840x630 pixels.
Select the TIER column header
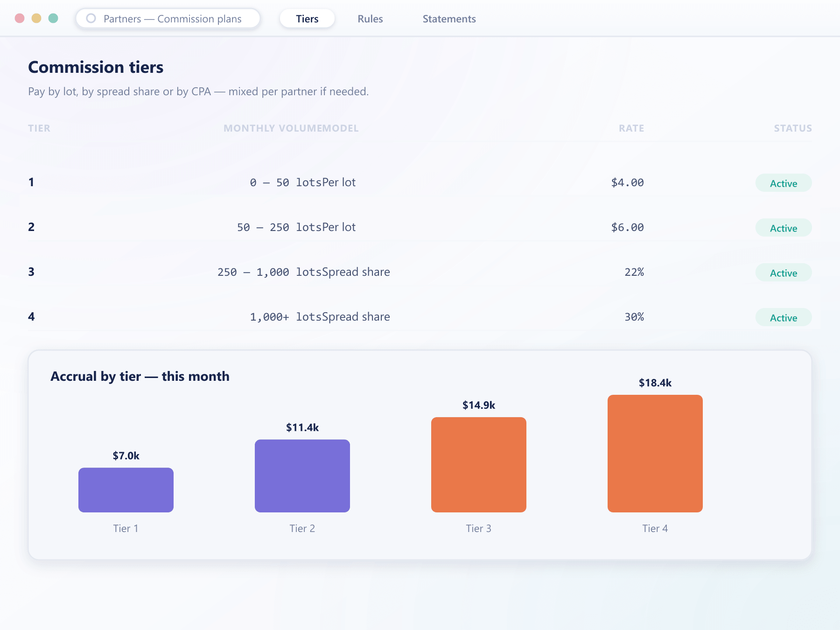click(x=39, y=128)
